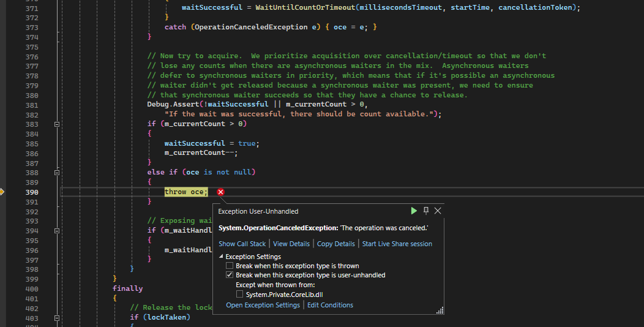Screen dimensions: 644x327
Task: Open Show Call Stack link
Action: point(242,244)
